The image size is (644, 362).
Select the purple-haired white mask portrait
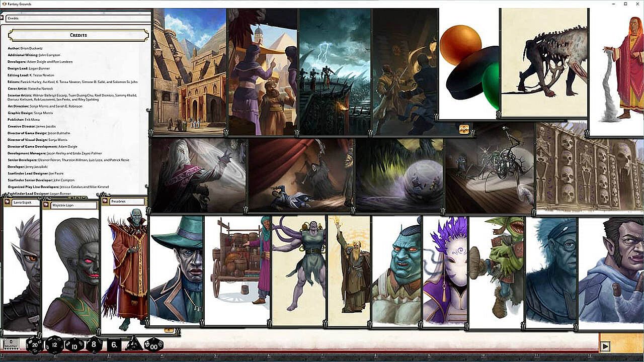(x=445, y=271)
